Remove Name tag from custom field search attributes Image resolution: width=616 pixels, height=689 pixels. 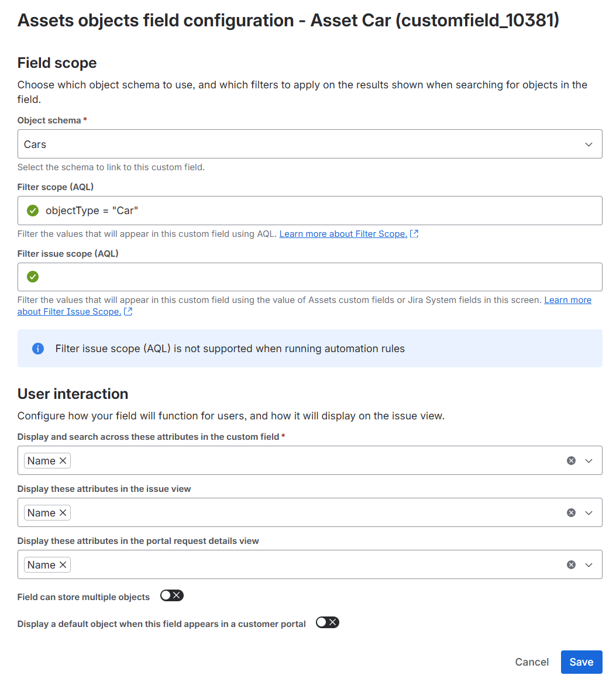point(63,461)
